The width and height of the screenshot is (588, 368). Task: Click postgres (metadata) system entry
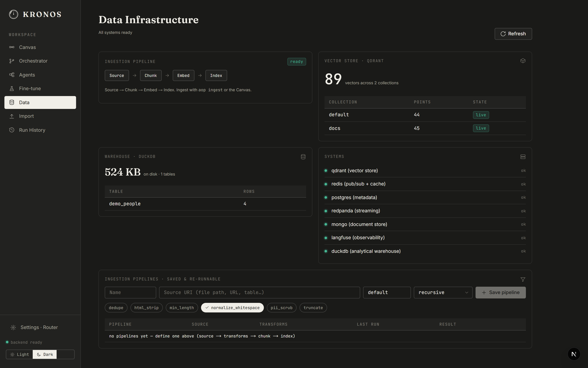click(425, 197)
